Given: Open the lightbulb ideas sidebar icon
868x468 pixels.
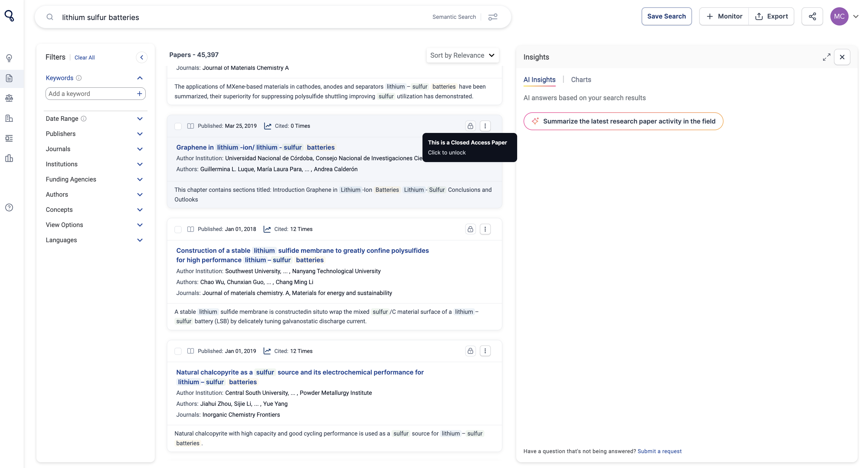Looking at the screenshot, I should click(x=9, y=58).
